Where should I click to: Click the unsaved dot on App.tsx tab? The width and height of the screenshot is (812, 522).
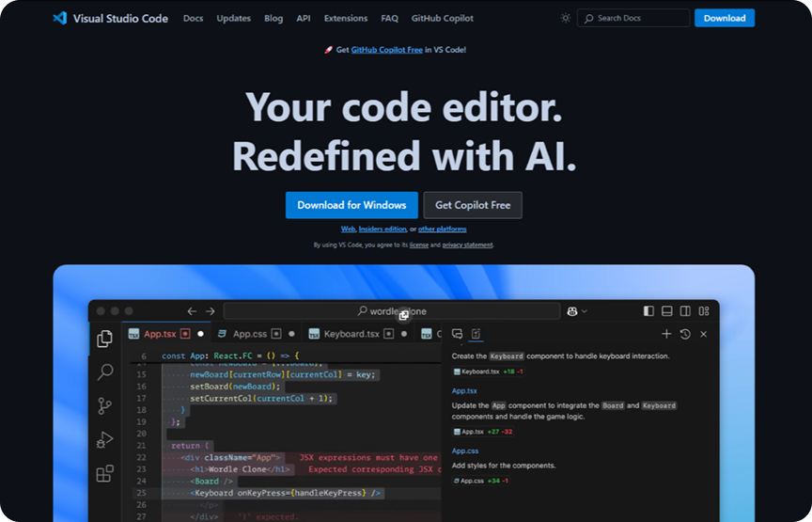tap(200, 334)
